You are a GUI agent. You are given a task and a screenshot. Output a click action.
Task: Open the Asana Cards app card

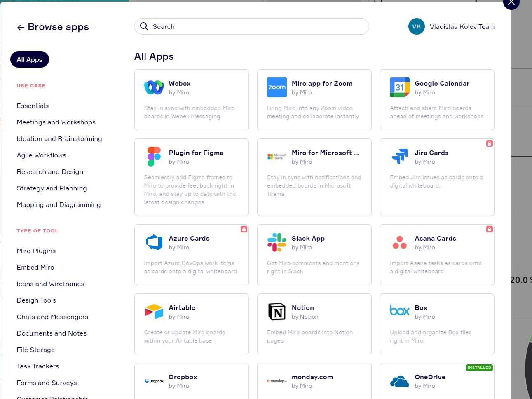tap(437, 255)
